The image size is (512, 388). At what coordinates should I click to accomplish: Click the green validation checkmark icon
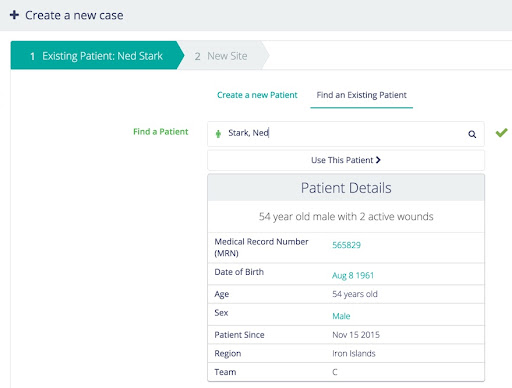coord(501,133)
